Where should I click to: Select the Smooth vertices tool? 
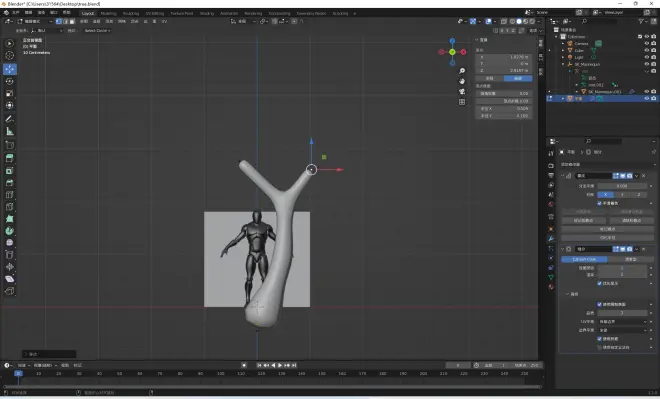coord(9,242)
